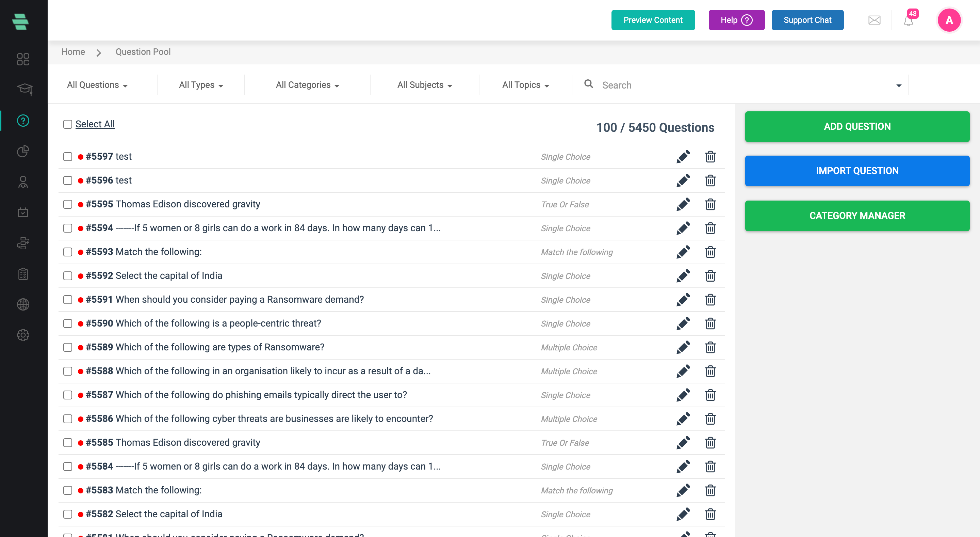Open the dashboard grid icon in sidebar

click(23, 59)
